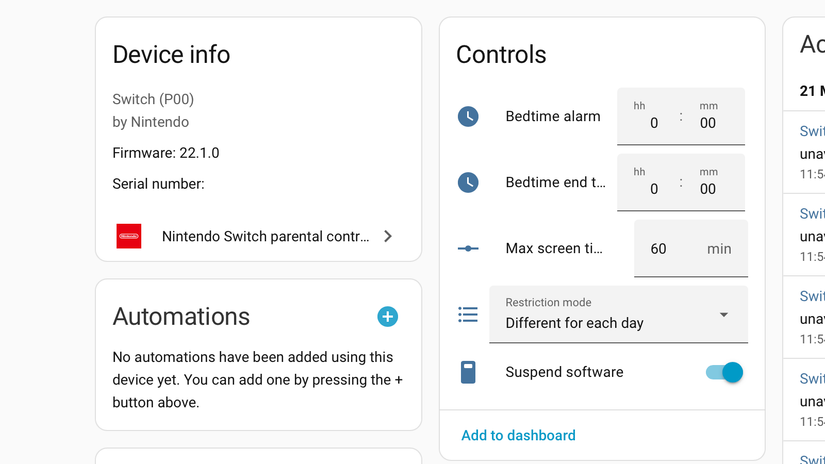Click the Serial number text

click(x=158, y=184)
